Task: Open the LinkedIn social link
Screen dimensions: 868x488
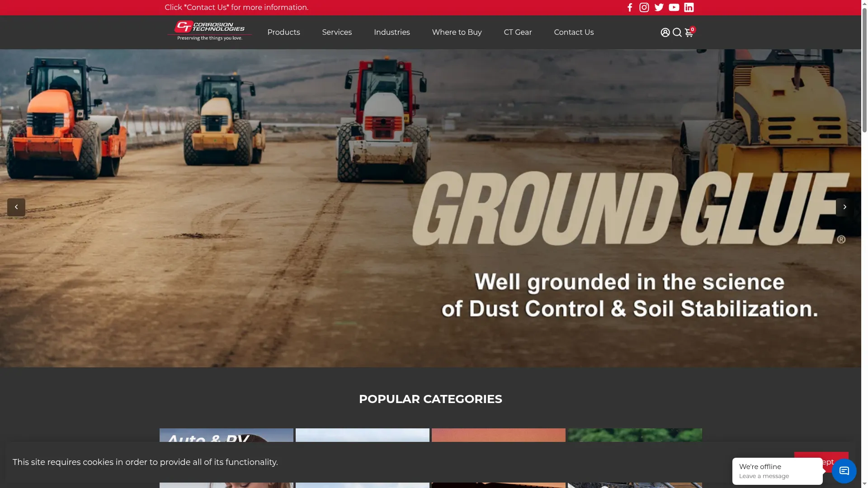Action: 689,7
